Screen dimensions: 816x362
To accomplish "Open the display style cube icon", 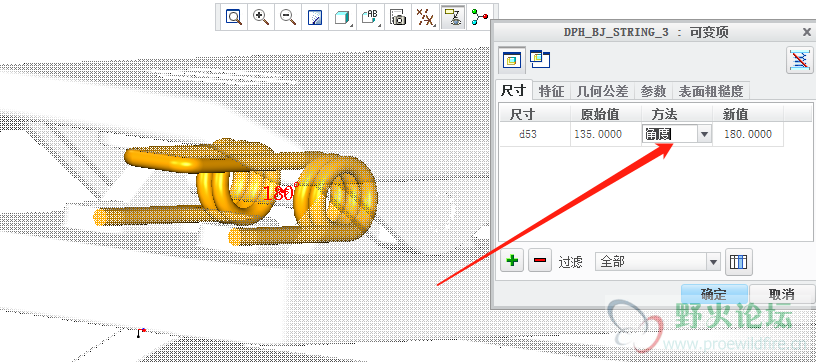I will pyautogui.click(x=342, y=17).
